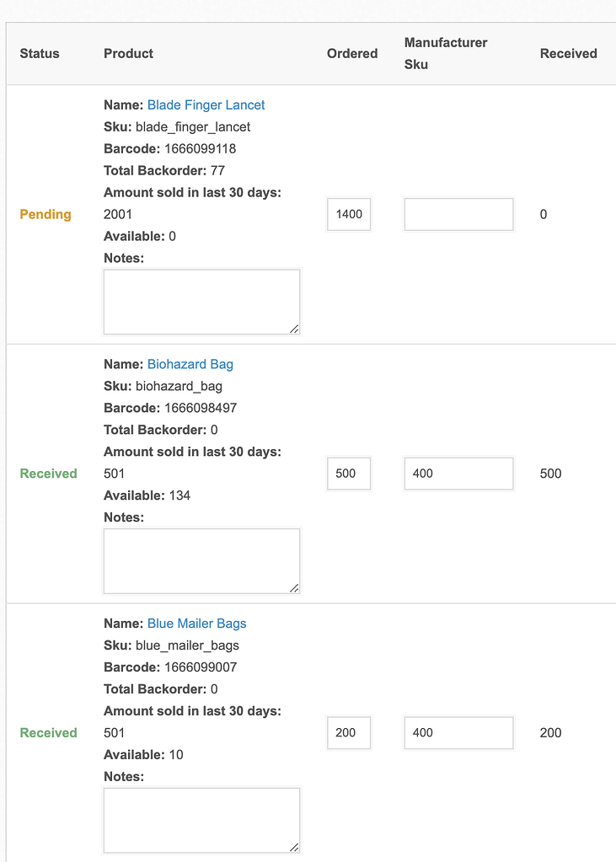
Task: Click the Ordered field showing 200
Action: click(x=348, y=732)
